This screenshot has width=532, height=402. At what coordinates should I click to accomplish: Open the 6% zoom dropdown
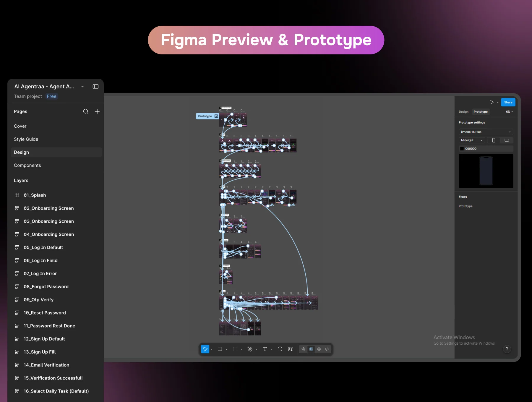point(510,112)
